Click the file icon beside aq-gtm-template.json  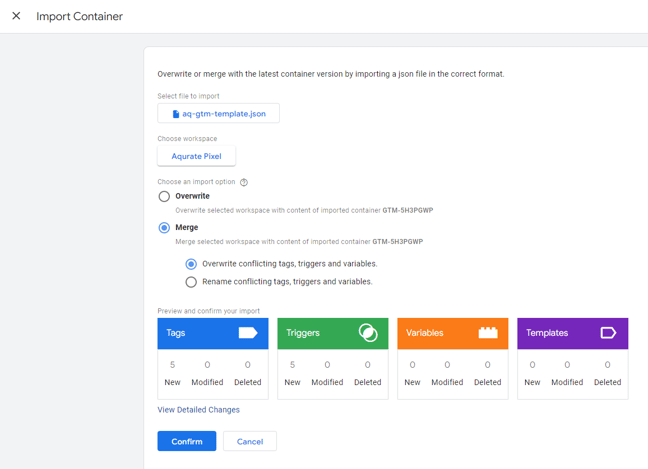click(176, 114)
